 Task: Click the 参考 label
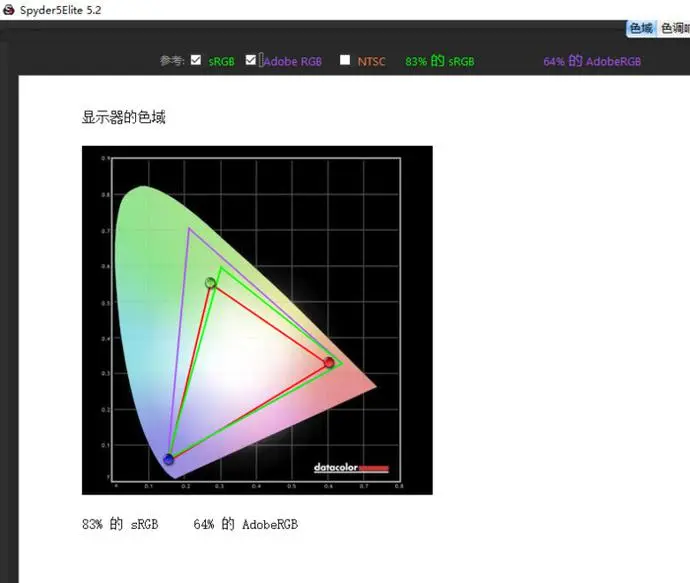(x=172, y=60)
